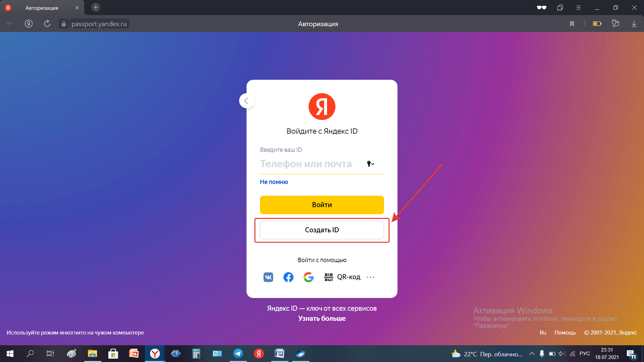Go back using card's left chevron

(246, 101)
